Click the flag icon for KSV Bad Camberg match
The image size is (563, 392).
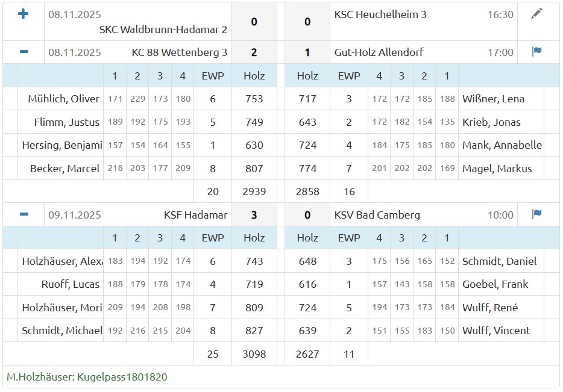click(536, 214)
